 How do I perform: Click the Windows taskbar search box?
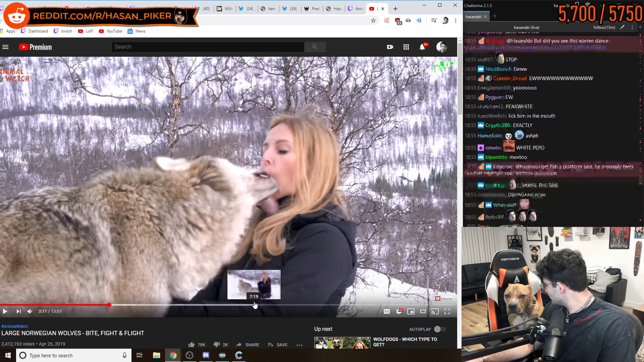tap(74, 356)
